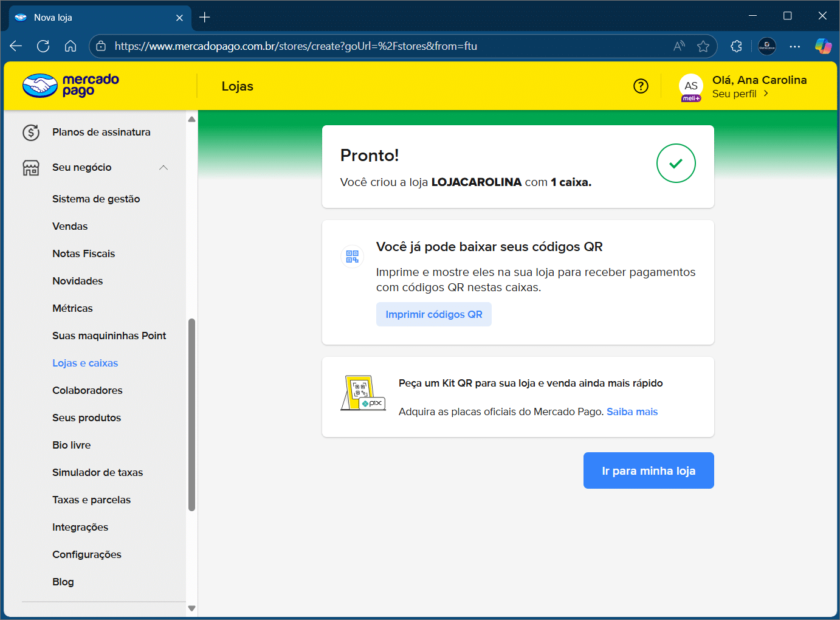Collapse the Seu negócio section chevron
Viewport: 840px width, 620px height.
click(x=164, y=168)
